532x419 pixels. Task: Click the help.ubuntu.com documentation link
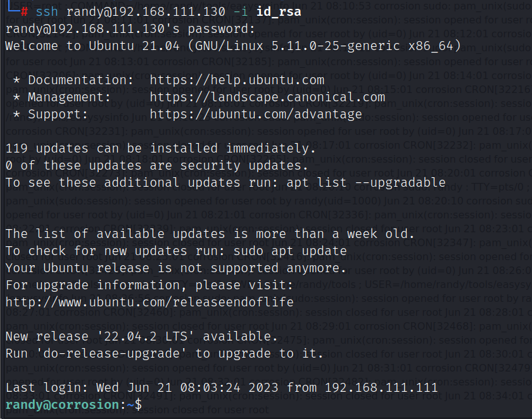[x=237, y=80]
